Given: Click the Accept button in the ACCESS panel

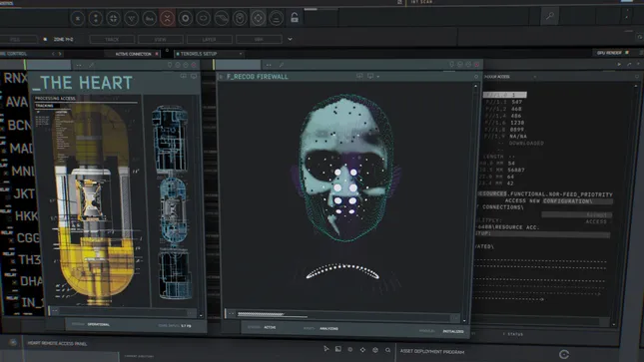Looking at the screenshot, I should click(577, 215).
